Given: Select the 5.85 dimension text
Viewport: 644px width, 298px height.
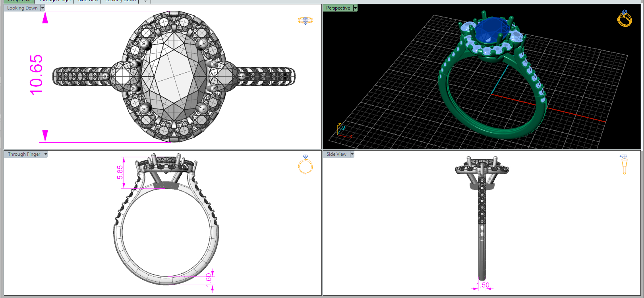Looking at the screenshot, I should (120, 172).
